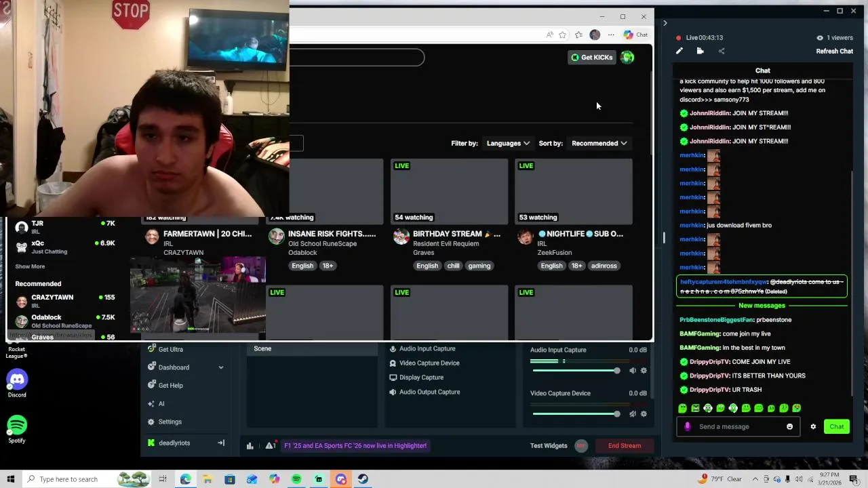The width and height of the screenshot is (868, 488).
Task: Toggle the chat panel collapse arrow
Action: (x=665, y=23)
